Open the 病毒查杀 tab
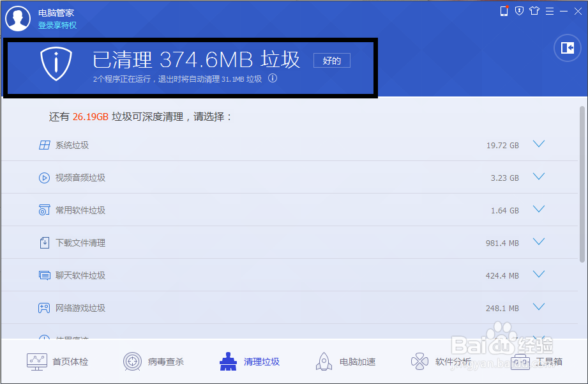Screen dimensions: 588x384 tap(154, 362)
